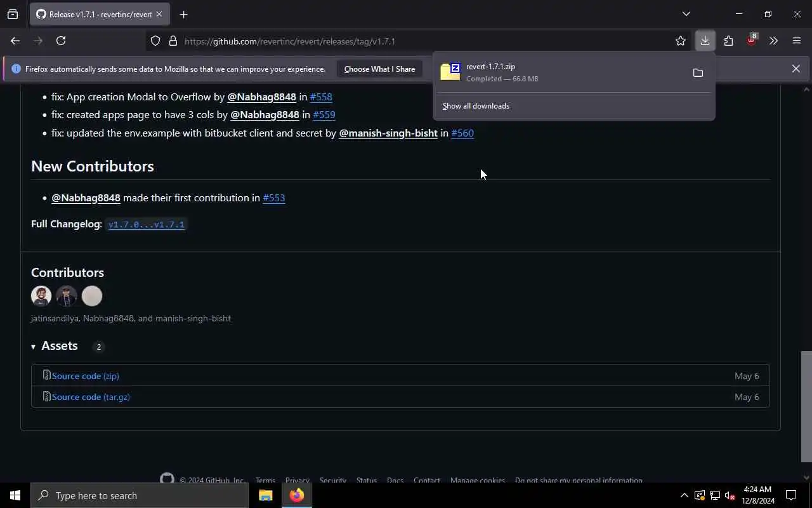The width and height of the screenshot is (812, 508).
Task: Click Firefox icon in taskbar
Action: 297,495
